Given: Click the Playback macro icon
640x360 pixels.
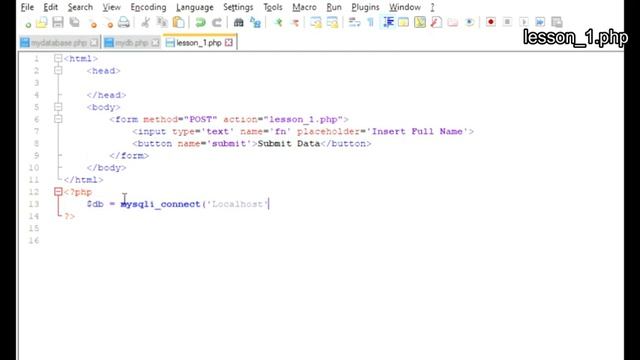Looking at the screenshot, I should (524, 22).
